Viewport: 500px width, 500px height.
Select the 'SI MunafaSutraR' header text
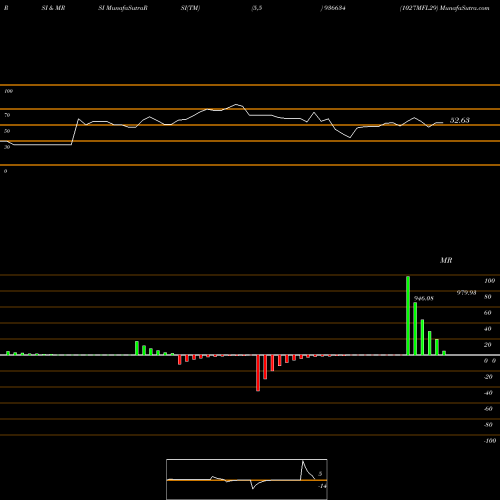click(x=123, y=8)
